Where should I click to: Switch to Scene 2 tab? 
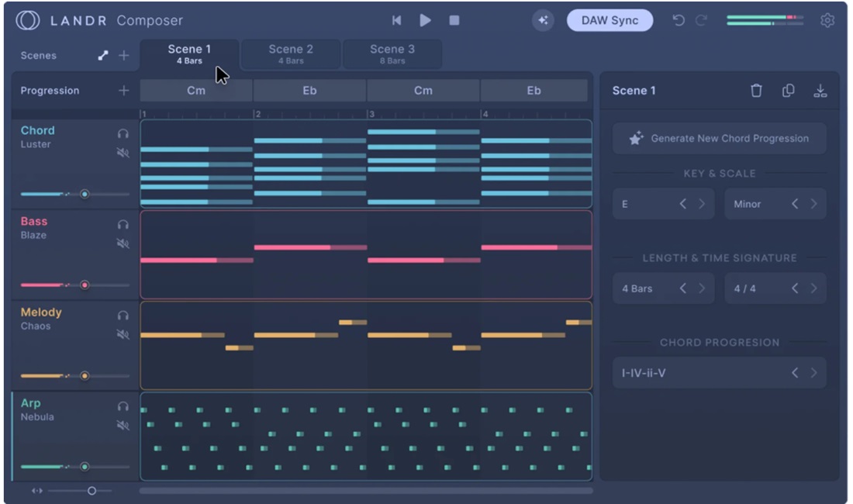tap(291, 54)
